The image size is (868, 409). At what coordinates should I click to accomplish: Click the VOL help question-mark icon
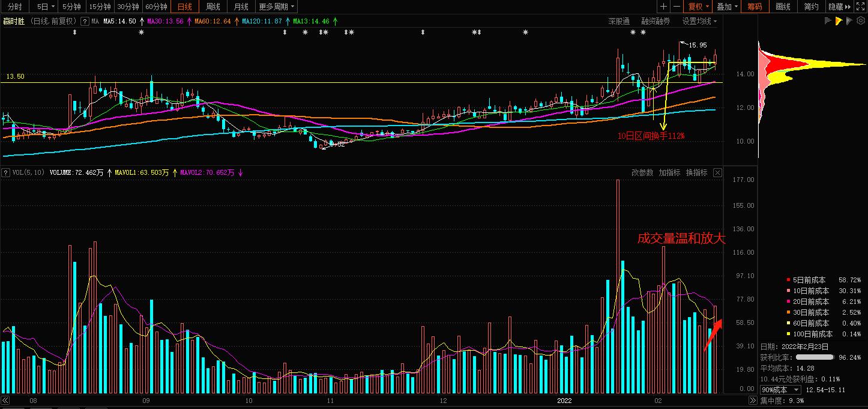pyautogui.click(x=6, y=172)
